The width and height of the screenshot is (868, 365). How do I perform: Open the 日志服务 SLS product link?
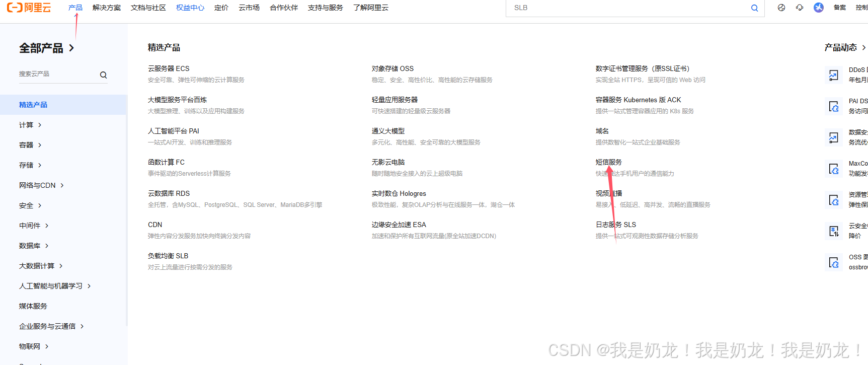click(616, 225)
